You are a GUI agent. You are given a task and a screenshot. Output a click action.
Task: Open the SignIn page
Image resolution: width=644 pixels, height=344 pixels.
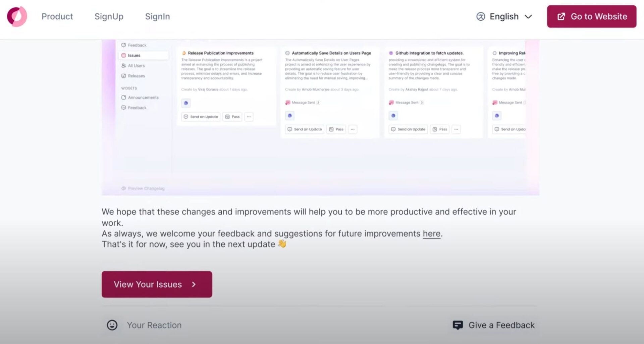tap(157, 16)
